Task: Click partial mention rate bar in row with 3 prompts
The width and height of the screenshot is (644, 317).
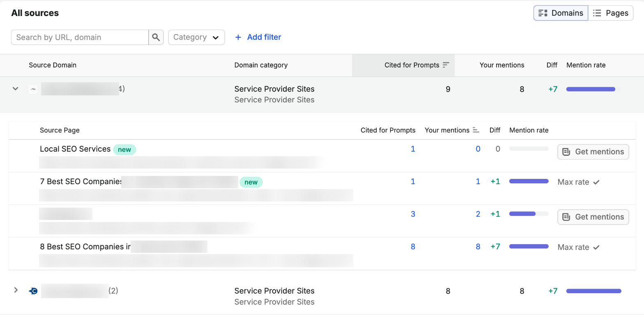Action: click(x=529, y=214)
